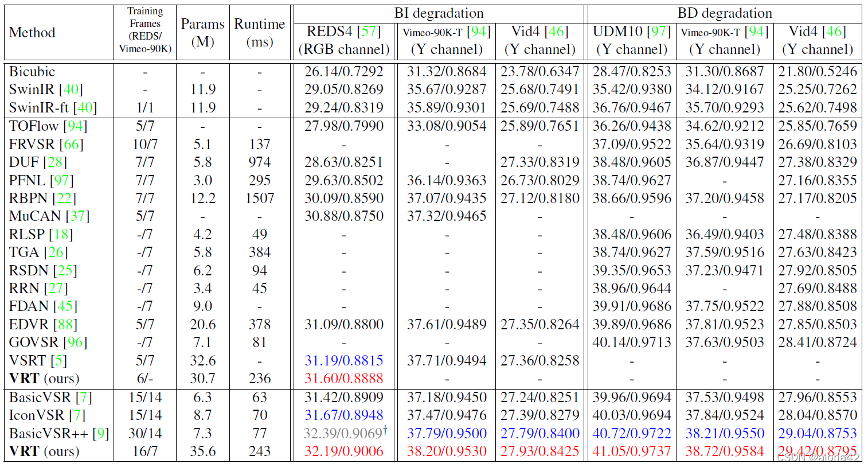Viewport: 868px width, 467px height.
Task: Click citation [97] beside PFNL
Action: tap(61, 181)
